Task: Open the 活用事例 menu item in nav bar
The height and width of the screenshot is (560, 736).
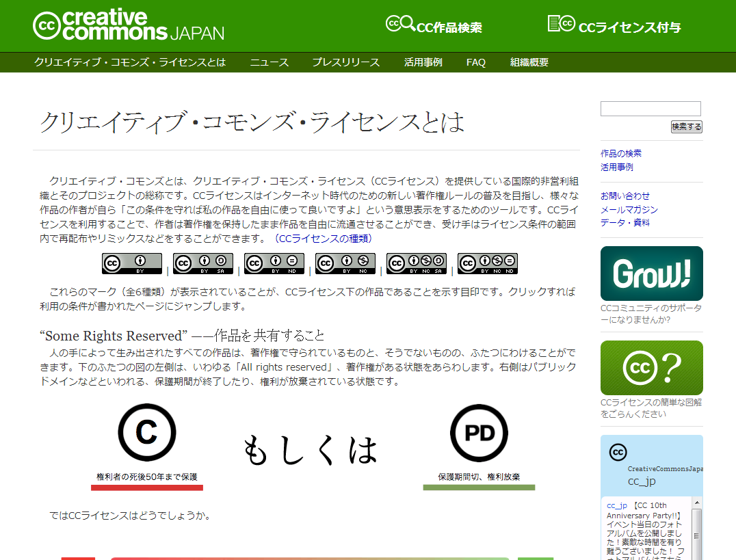Action: tap(423, 62)
